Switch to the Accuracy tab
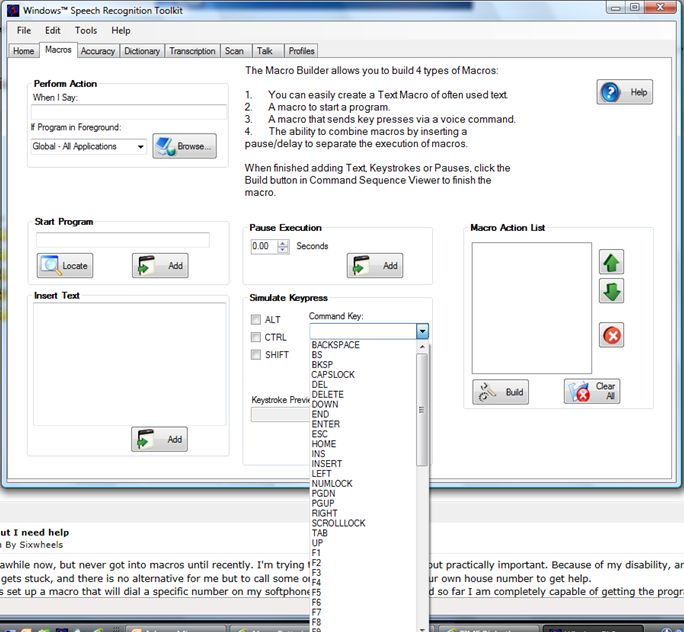 pos(98,51)
